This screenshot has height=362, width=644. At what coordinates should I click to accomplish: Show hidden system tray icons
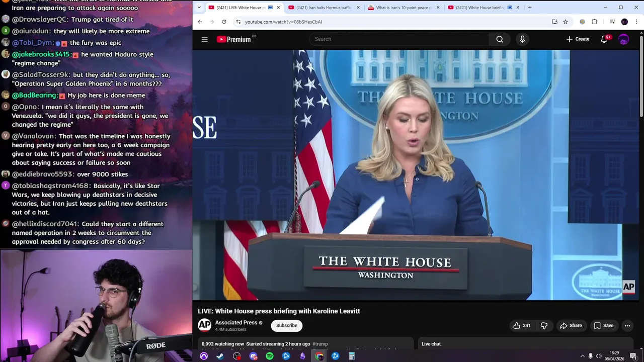[583, 356]
